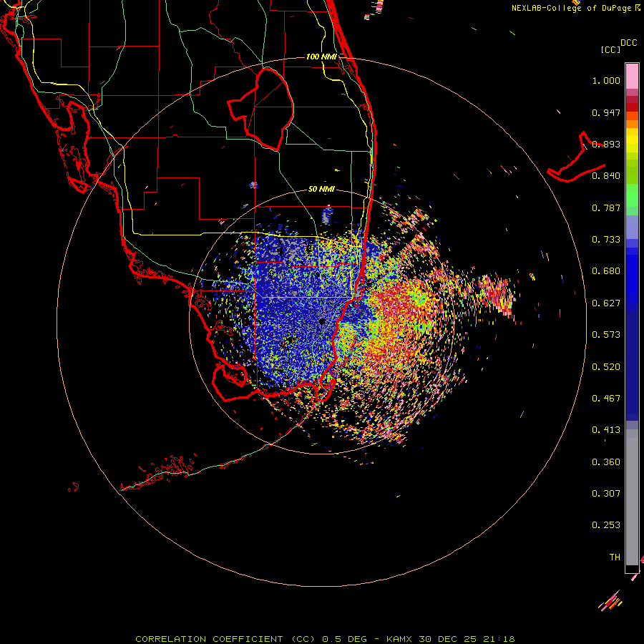Pick the bright green segment of the color bar
The height and width of the screenshot is (644, 644).
coord(632,195)
